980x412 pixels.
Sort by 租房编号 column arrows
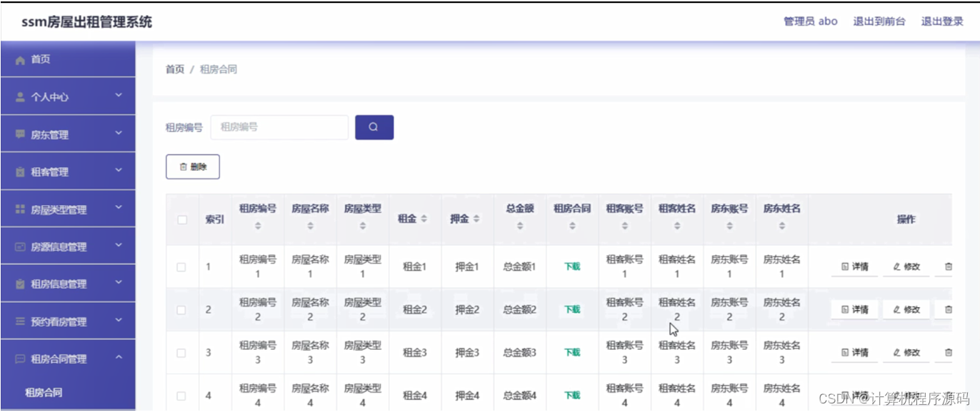coord(258,226)
